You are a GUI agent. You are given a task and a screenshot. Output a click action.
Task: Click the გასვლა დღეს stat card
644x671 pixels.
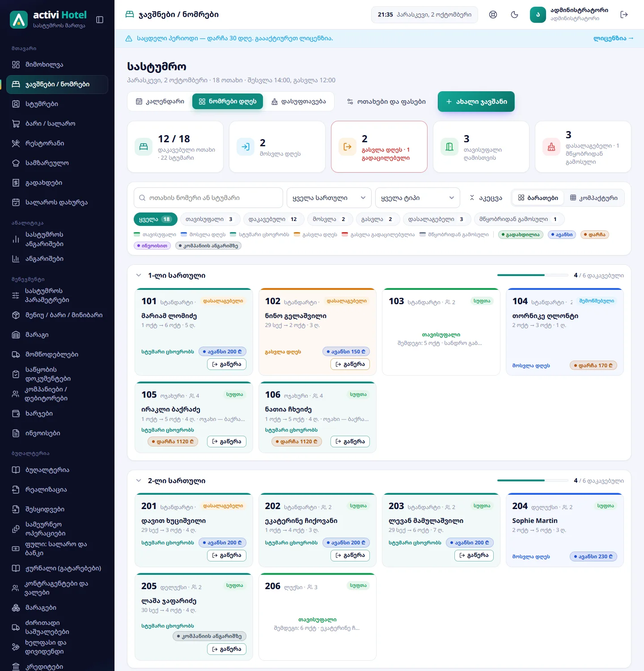tap(379, 147)
